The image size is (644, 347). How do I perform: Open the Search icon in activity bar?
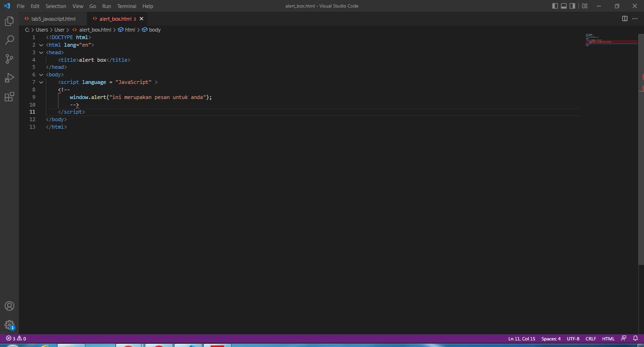coord(9,40)
